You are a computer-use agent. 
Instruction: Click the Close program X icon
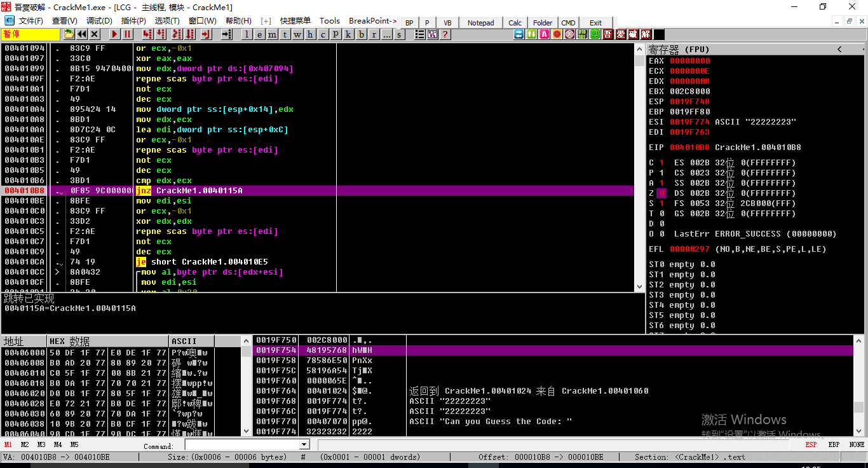point(95,34)
